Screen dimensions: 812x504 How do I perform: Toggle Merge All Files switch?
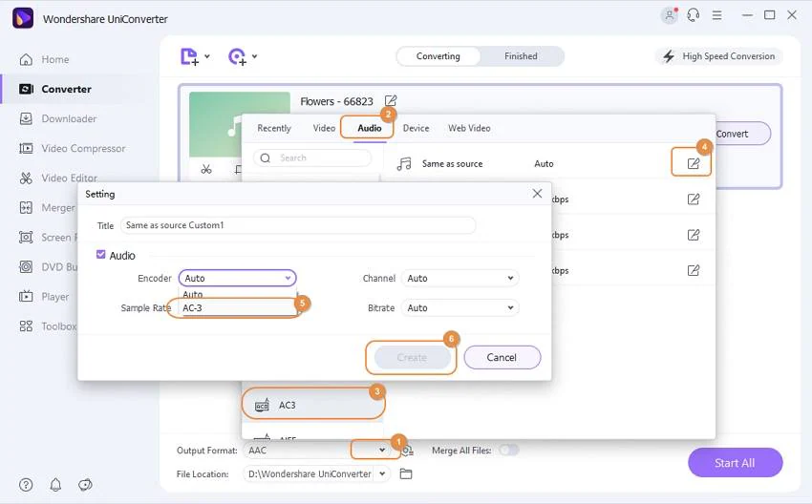pyautogui.click(x=509, y=451)
